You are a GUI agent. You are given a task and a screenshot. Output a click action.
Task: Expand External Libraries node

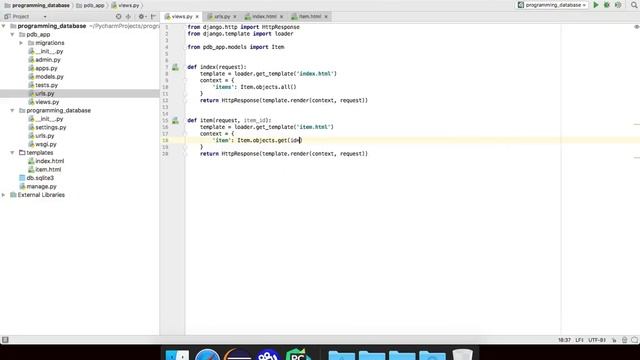point(4,195)
